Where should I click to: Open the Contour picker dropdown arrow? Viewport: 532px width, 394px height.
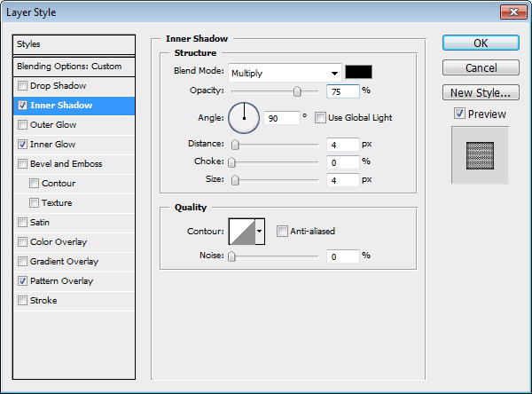click(260, 232)
